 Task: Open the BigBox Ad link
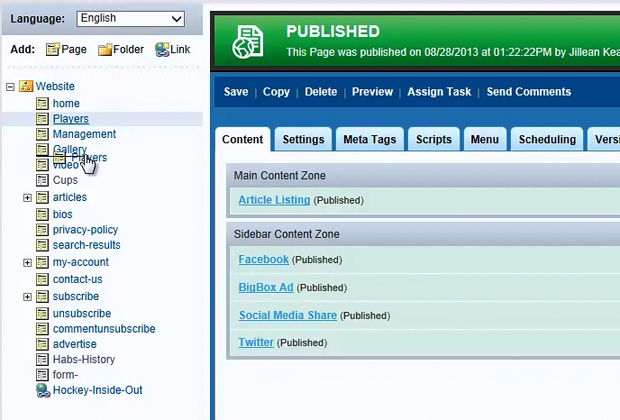click(x=266, y=288)
